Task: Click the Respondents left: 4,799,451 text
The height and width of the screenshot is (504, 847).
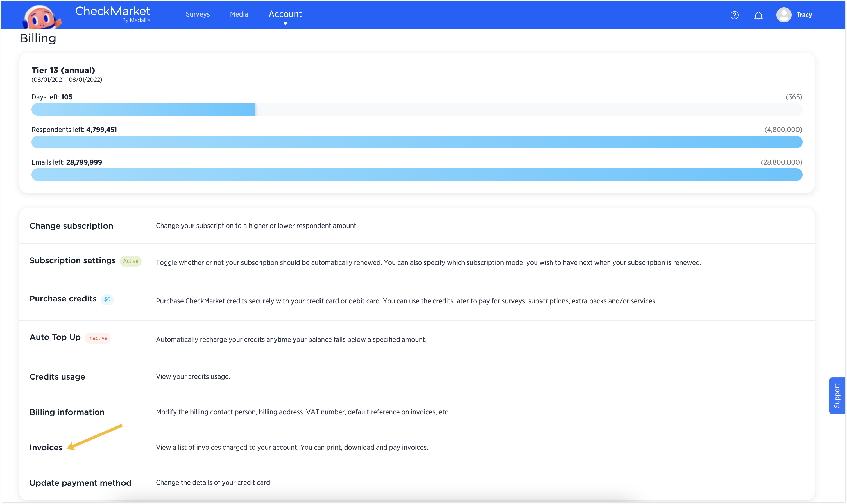Action: click(74, 130)
